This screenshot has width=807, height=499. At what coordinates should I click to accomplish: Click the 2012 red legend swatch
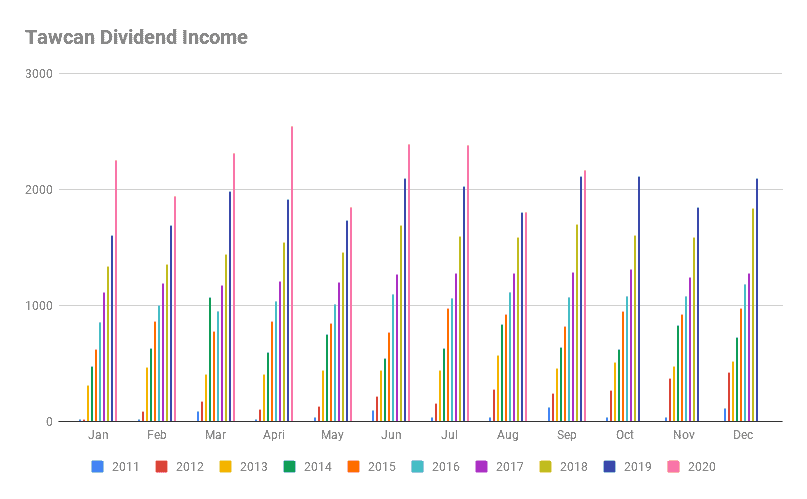point(161,467)
